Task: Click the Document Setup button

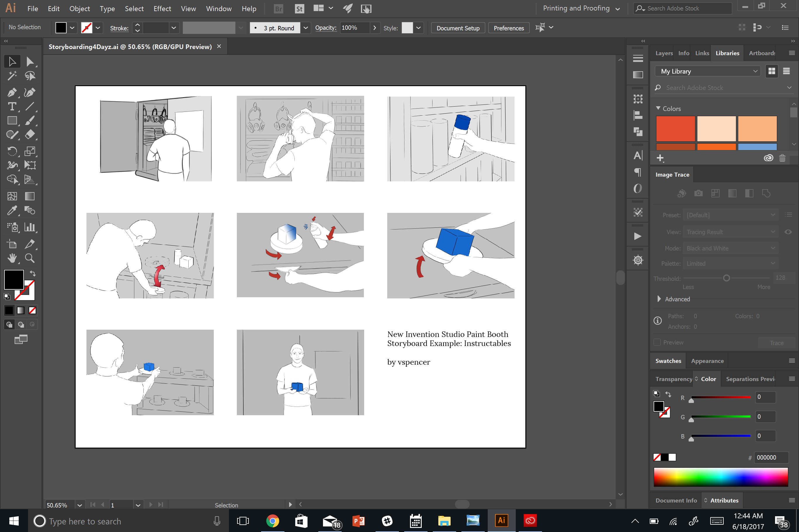Action: (x=458, y=28)
